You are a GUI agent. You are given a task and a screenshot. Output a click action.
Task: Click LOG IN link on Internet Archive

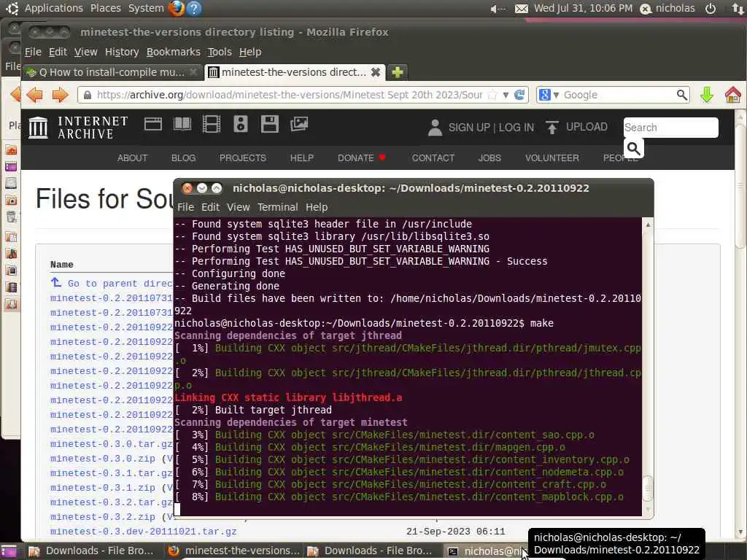pos(516,128)
